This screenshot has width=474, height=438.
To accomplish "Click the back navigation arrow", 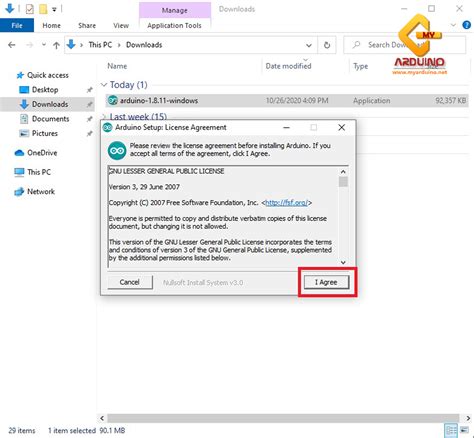I will tap(12, 45).
